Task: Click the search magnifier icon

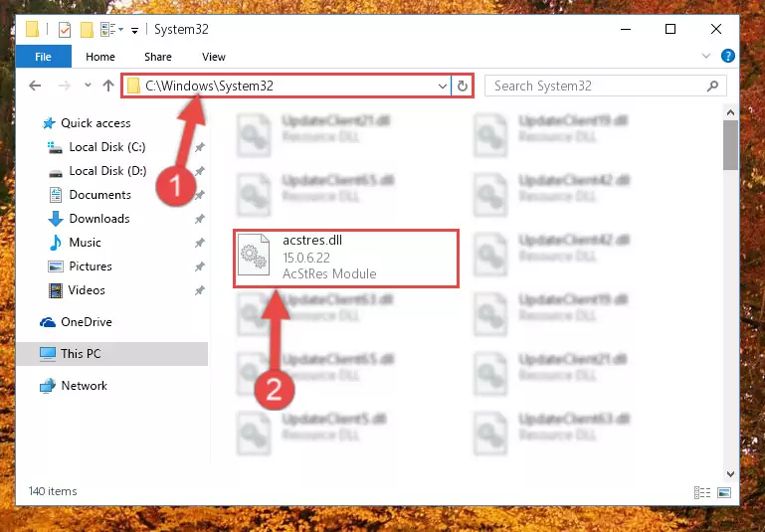Action: point(712,87)
